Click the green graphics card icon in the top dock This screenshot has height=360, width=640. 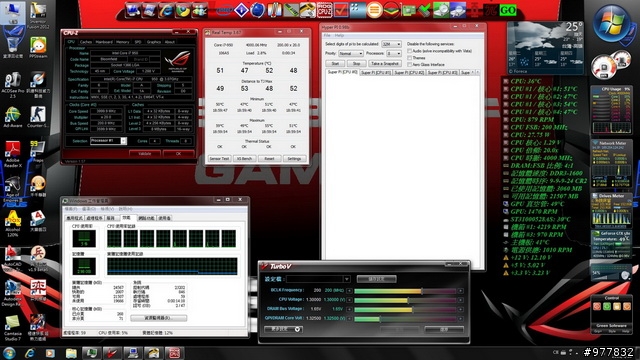(408, 10)
